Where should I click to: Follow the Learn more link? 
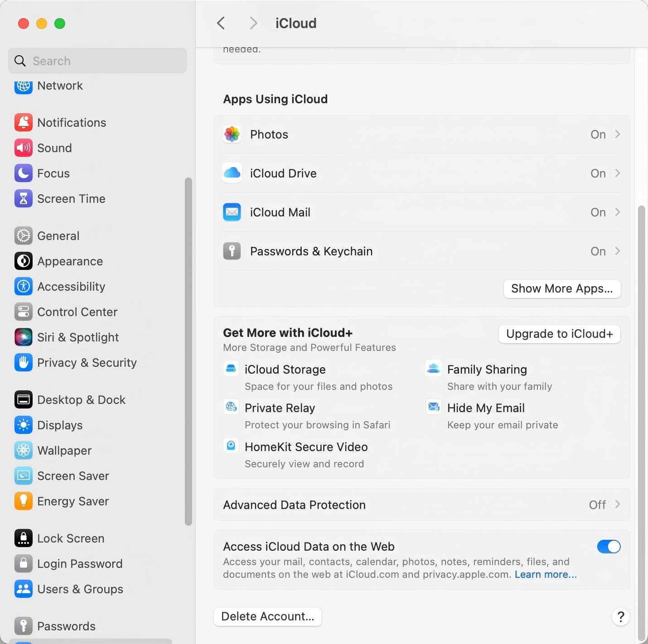[546, 575]
